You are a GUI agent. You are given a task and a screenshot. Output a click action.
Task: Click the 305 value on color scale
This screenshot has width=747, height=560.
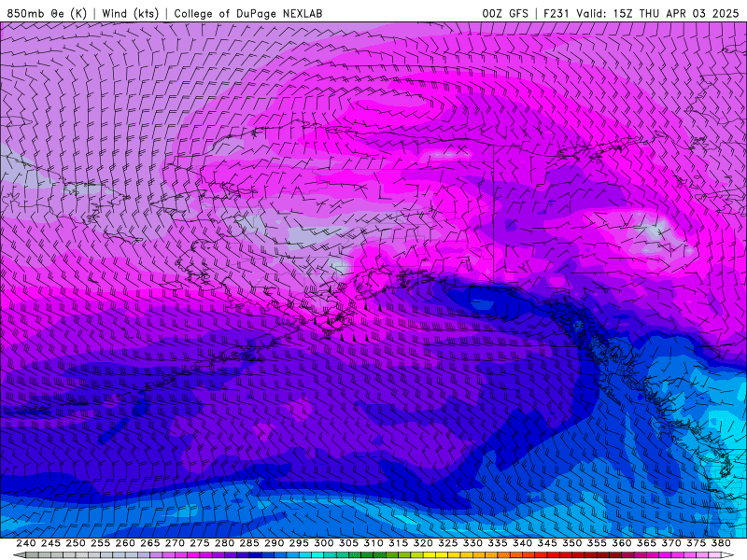coord(348,543)
